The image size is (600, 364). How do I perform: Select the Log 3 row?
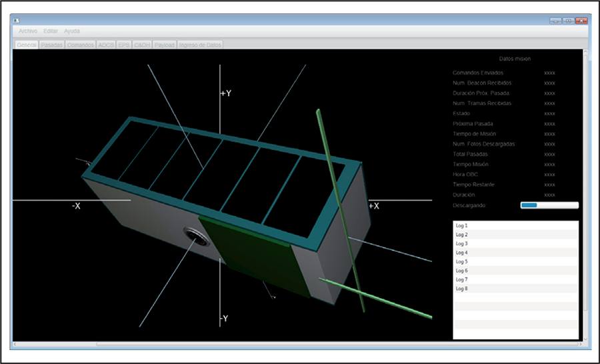point(515,243)
